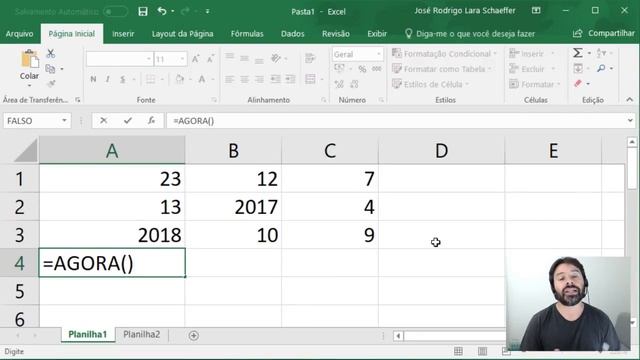
Task: Cut selection with the scissors icon
Action: 51,53
